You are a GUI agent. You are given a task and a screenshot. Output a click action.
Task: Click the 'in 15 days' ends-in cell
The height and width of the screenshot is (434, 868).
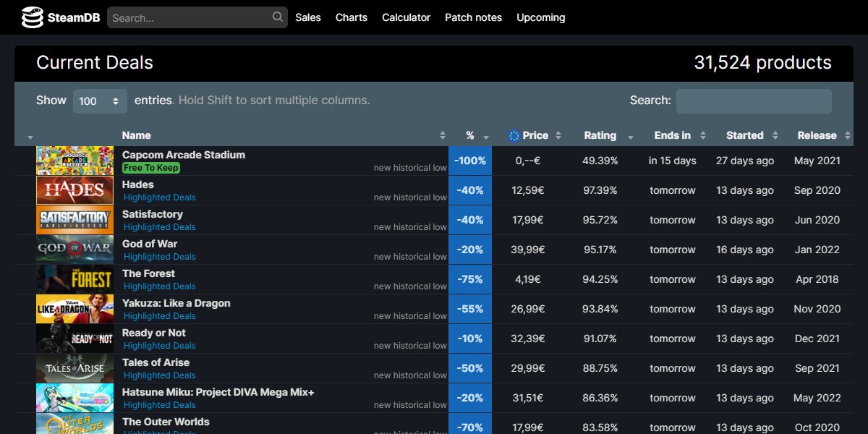click(x=673, y=161)
